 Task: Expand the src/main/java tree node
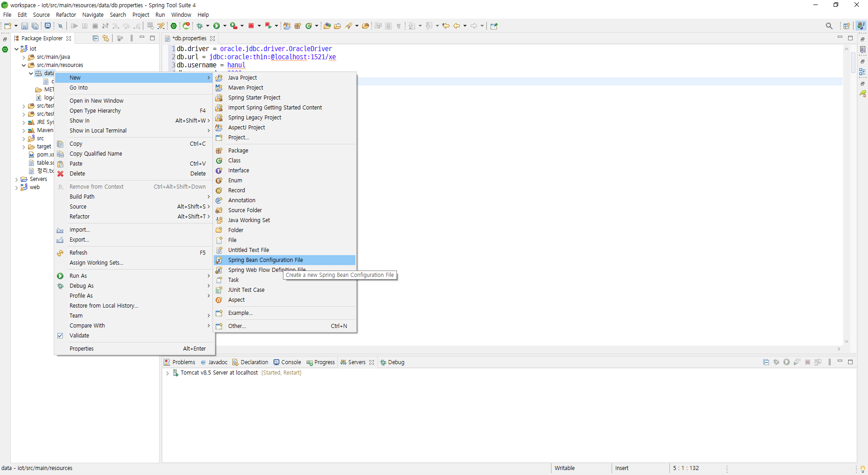24,57
